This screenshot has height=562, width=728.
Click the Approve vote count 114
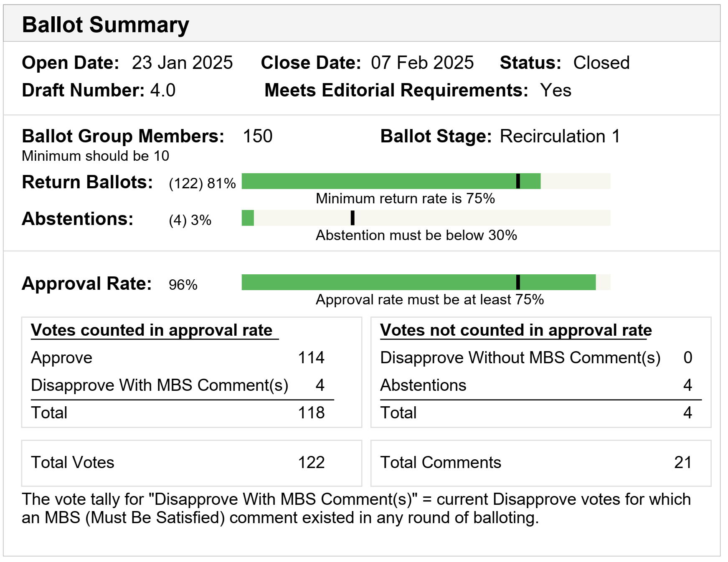coord(311,358)
